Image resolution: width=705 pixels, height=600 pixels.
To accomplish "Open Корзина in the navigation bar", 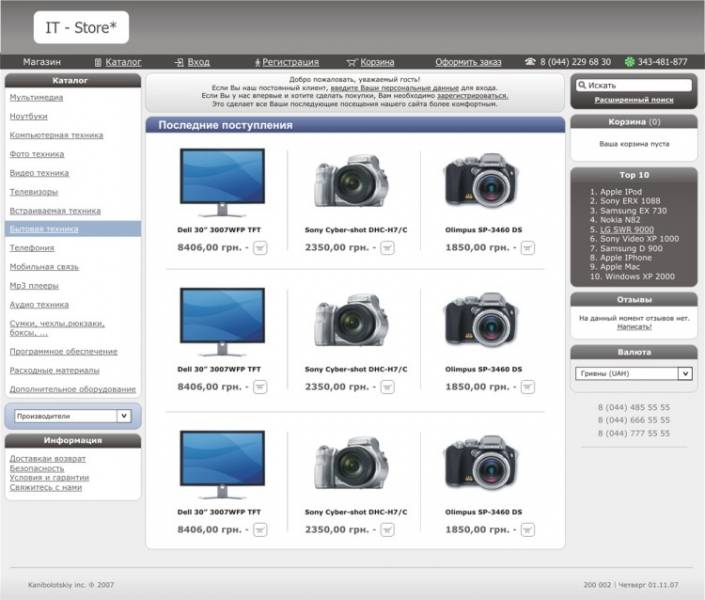I will pyautogui.click(x=377, y=62).
